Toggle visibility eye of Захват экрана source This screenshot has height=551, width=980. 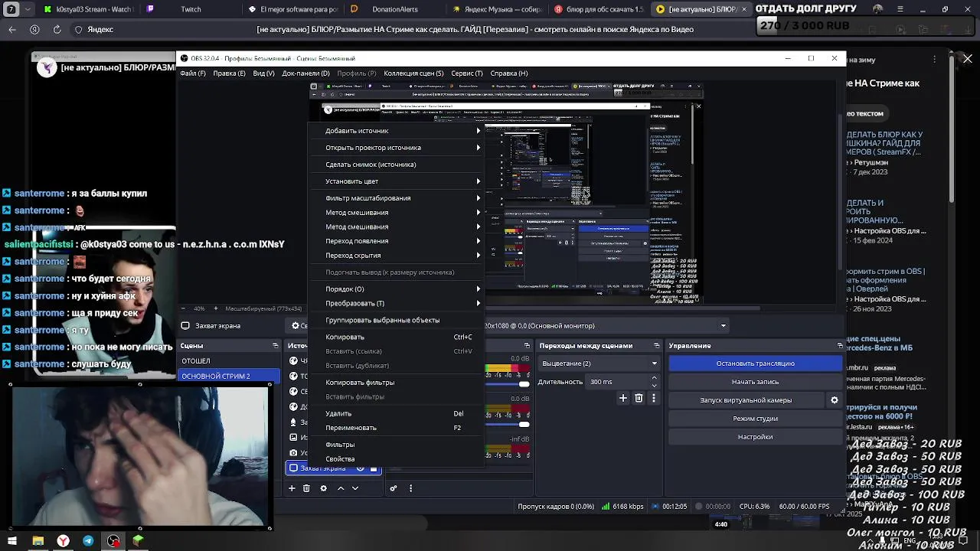click(x=361, y=468)
